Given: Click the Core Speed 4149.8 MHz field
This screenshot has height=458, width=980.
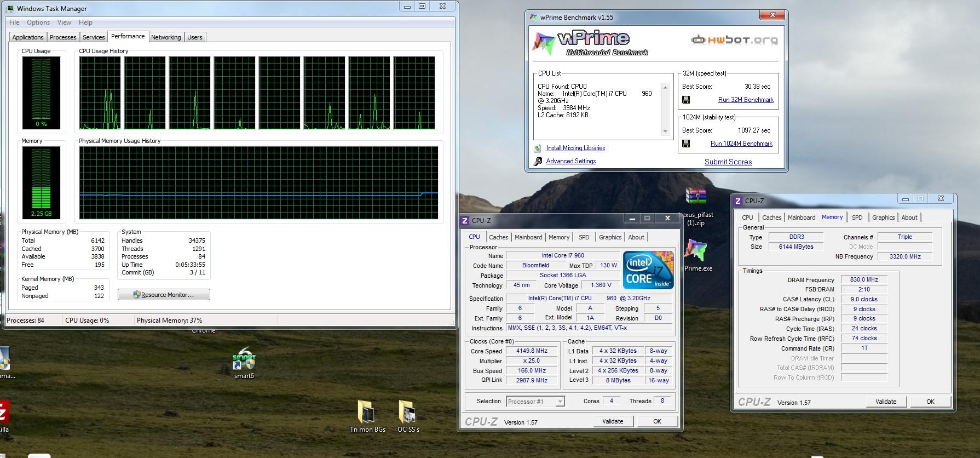Looking at the screenshot, I should click(x=531, y=351).
